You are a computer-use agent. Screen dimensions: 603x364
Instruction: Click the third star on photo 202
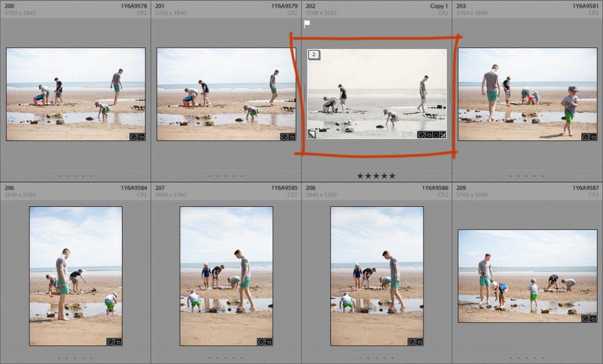coord(376,176)
